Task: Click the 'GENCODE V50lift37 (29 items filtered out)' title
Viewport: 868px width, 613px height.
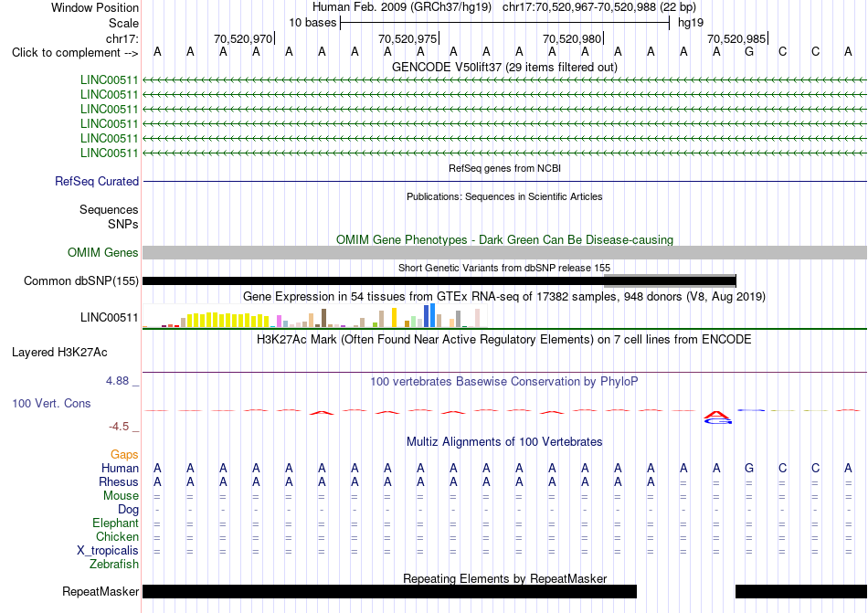Action: coord(504,67)
